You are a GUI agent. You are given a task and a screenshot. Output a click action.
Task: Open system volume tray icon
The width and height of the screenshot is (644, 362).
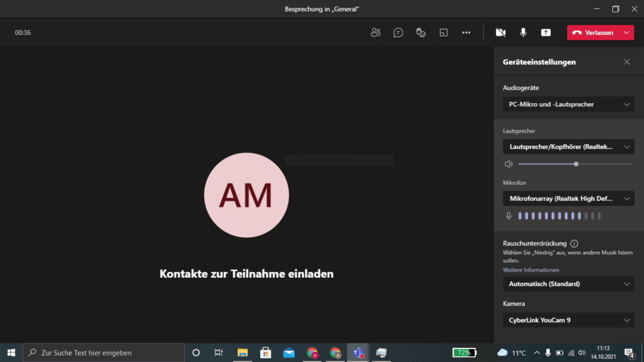click(582, 352)
